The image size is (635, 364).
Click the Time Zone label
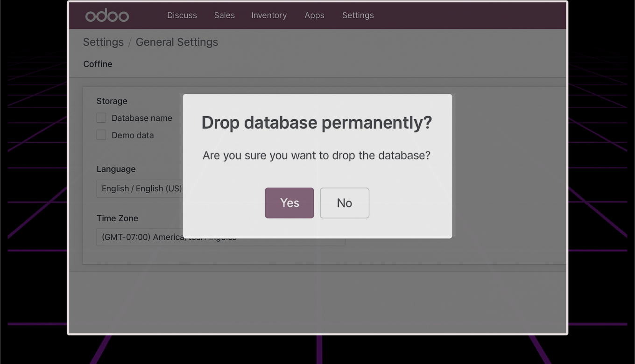(x=117, y=218)
